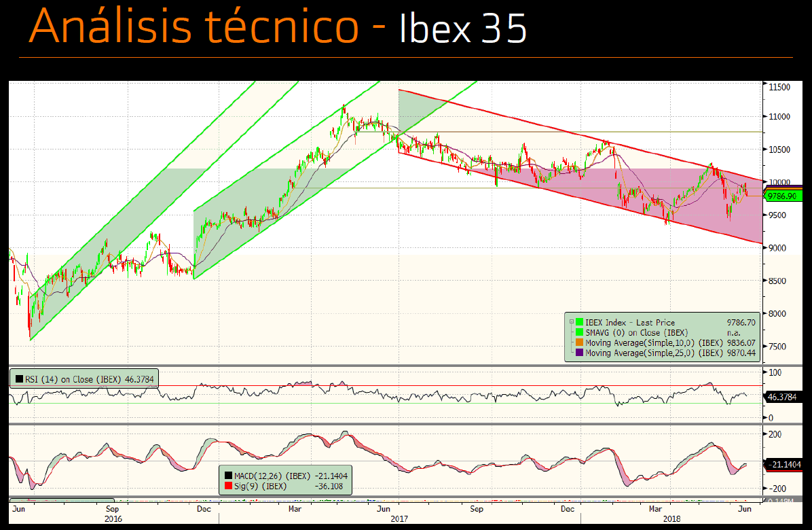Click the 11000 price axis label
The width and height of the screenshot is (812, 530).
pyautogui.click(x=779, y=117)
